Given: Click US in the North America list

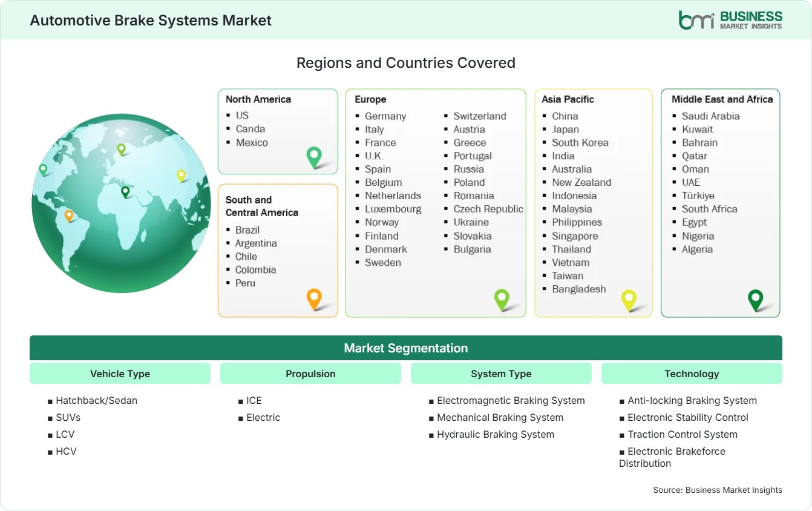Looking at the screenshot, I should click(242, 115).
